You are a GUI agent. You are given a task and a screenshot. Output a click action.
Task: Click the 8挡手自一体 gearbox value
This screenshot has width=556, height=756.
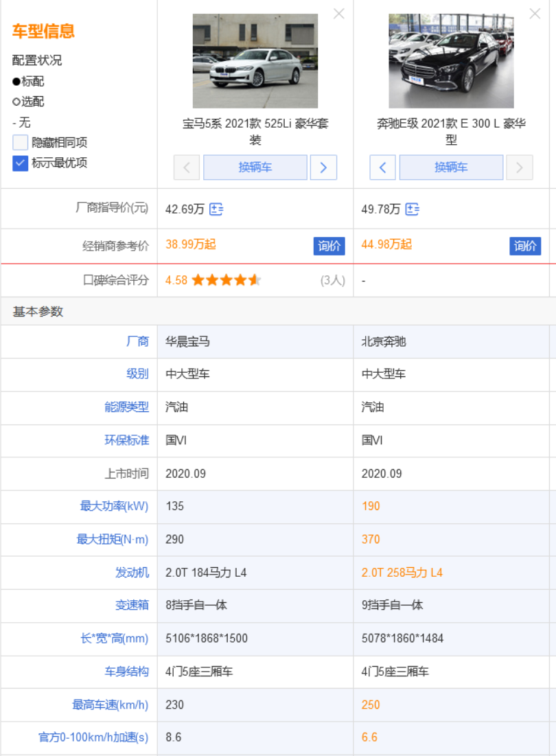196,605
